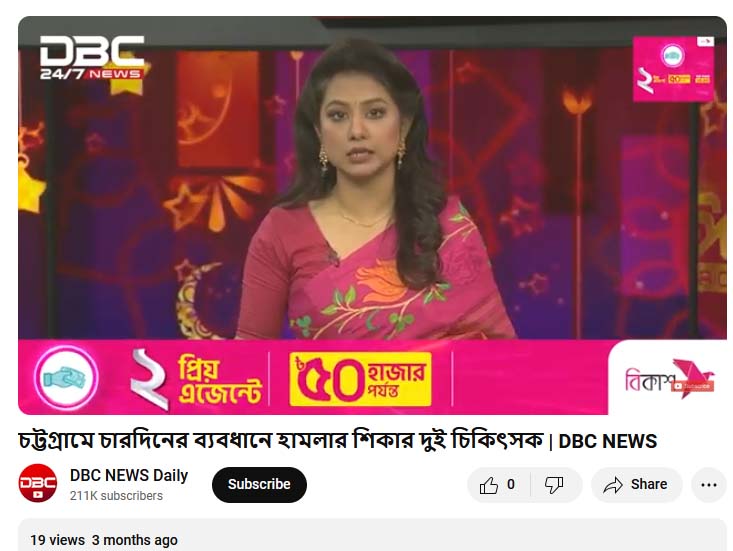Viewport: 733px width, 551px height.
Task: Click the yellow ৫০ হাজার box
Action: [x=360, y=379]
